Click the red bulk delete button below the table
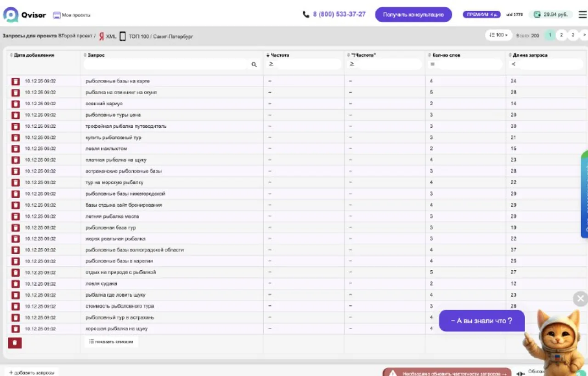The width and height of the screenshot is (588, 376). 15,342
